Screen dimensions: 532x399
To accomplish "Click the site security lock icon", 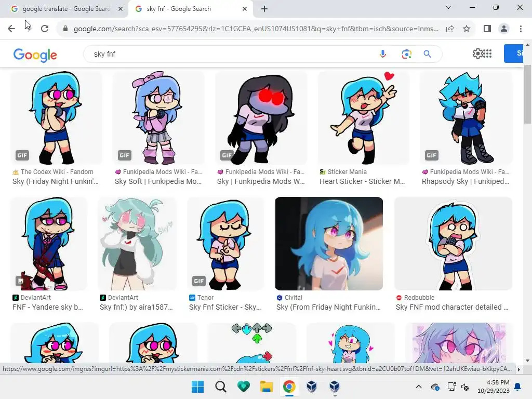I will 65,29.
